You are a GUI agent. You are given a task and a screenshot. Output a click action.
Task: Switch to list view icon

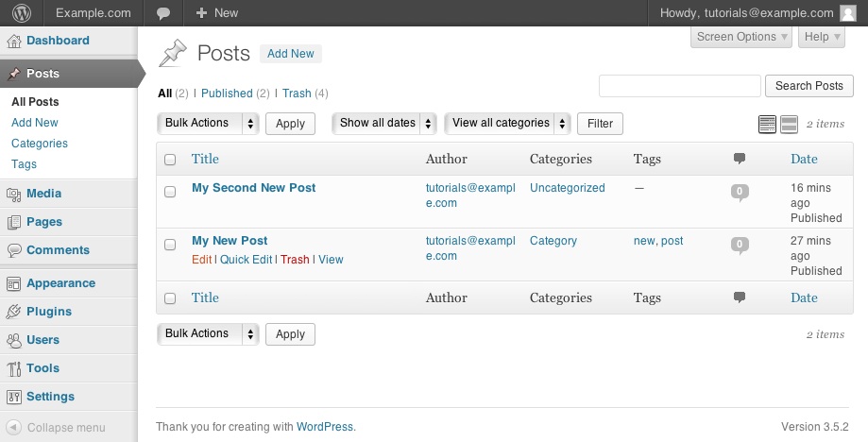pos(768,124)
